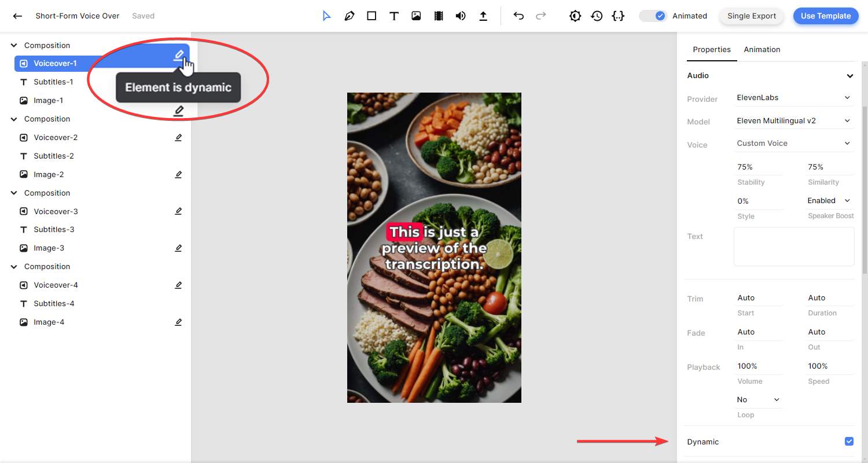Screen dimensions: 868x463
Task: Switch to the Animation tab
Action: pyautogui.click(x=762, y=50)
